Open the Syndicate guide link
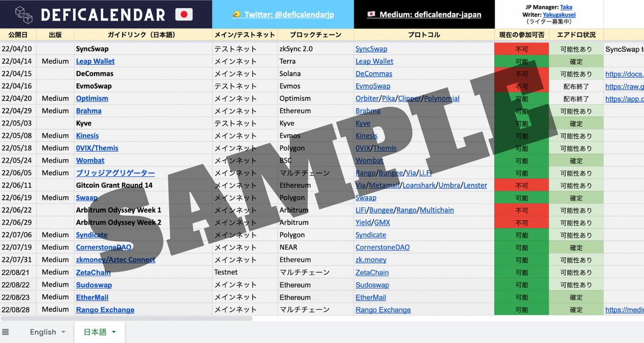644x343 pixels. pos(92,235)
